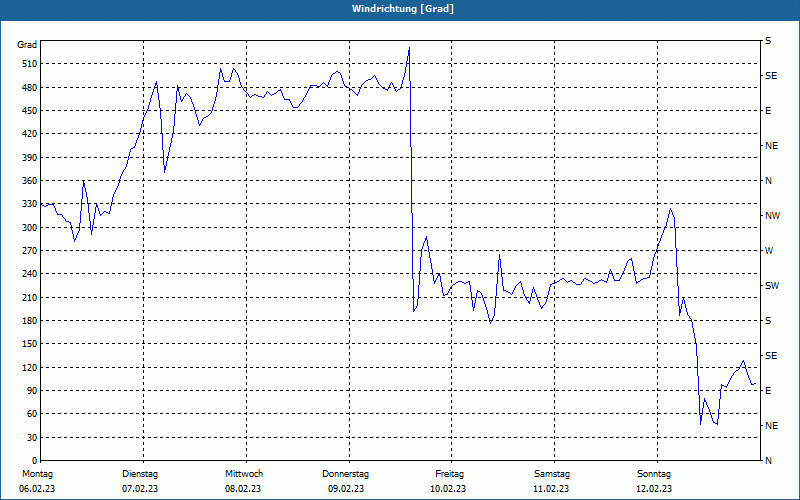
Task: Select the S compass label level with 180
Action: [x=768, y=321]
